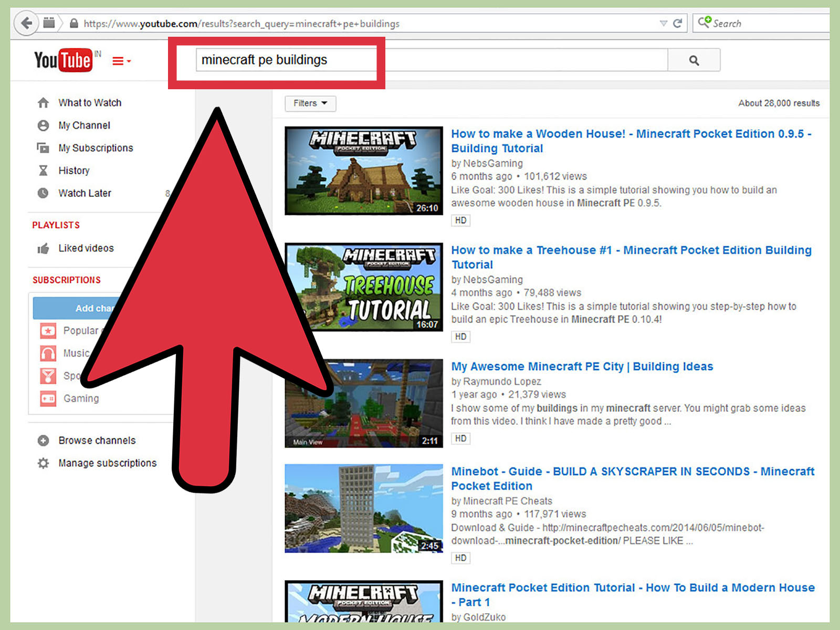
Task: Click the magnifying glass search button
Action: click(694, 60)
